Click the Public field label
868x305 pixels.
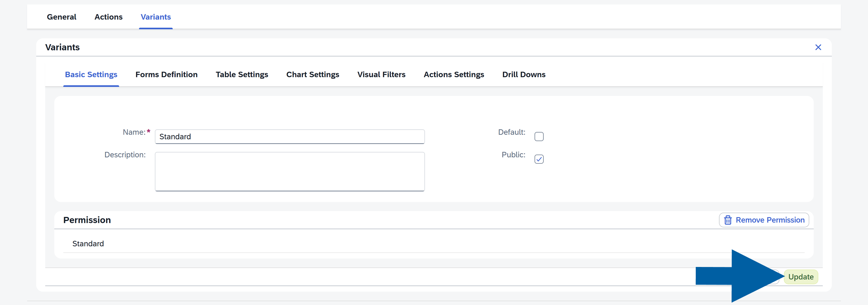(x=513, y=155)
